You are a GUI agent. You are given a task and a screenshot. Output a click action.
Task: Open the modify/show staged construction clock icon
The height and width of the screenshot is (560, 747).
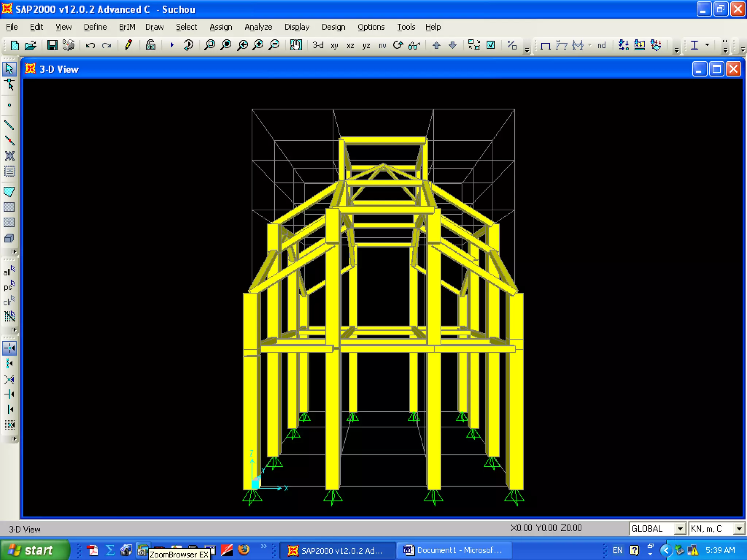click(188, 45)
